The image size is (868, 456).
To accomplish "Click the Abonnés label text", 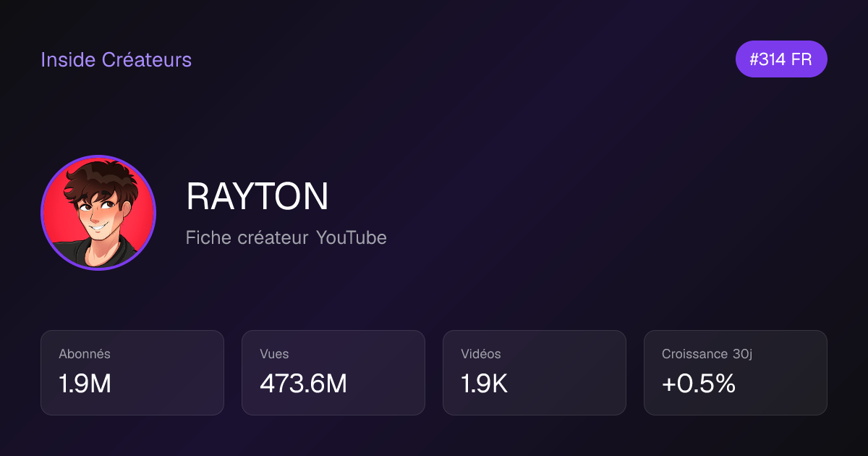I will pyautogui.click(x=85, y=354).
